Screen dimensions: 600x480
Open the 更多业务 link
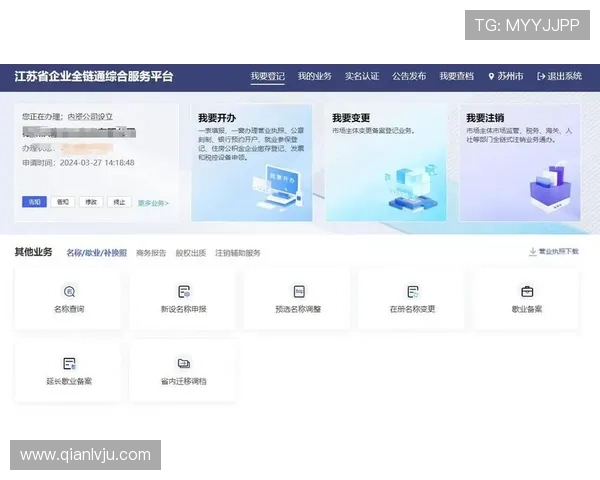[x=153, y=203]
